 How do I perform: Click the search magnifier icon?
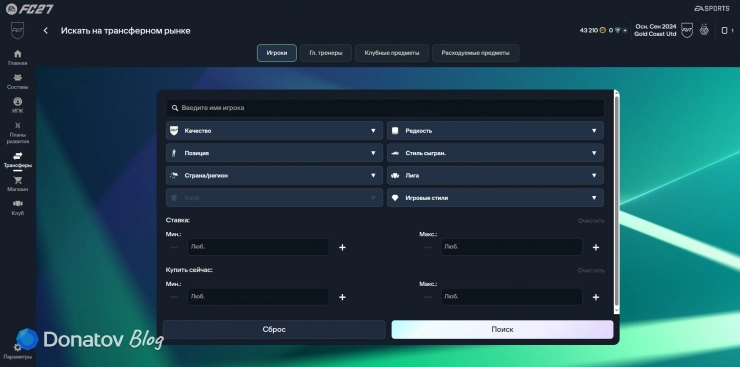pos(175,108)
